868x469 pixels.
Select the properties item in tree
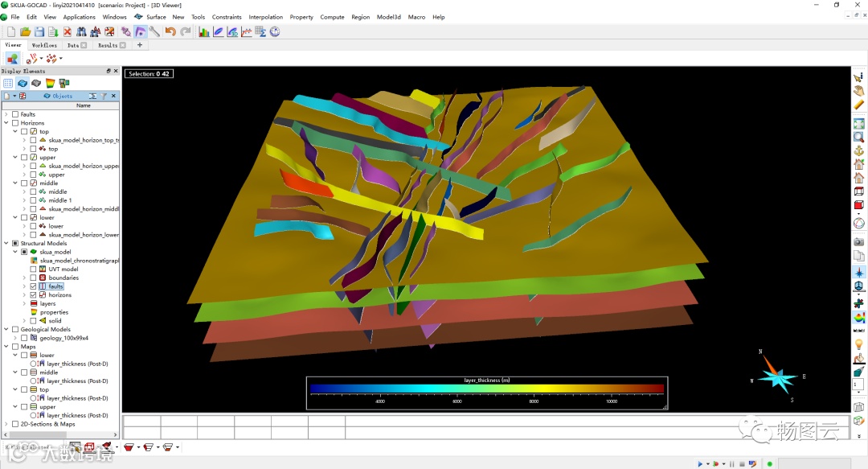click(55, 312)
